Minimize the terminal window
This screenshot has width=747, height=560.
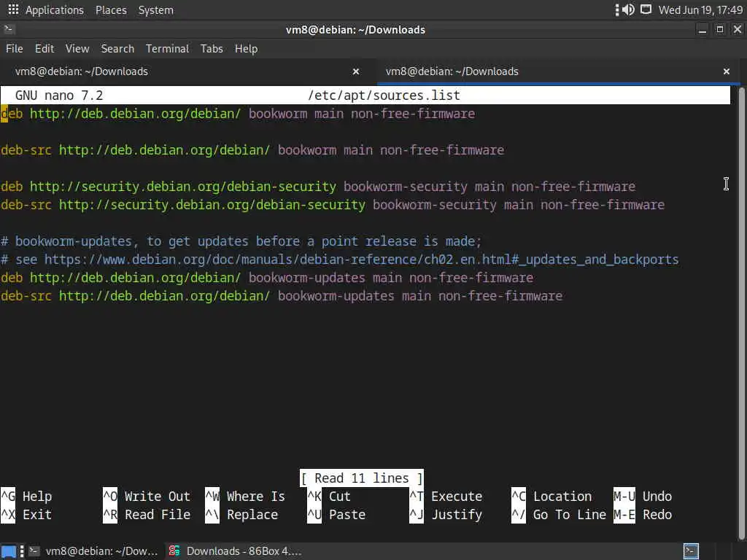703,29
